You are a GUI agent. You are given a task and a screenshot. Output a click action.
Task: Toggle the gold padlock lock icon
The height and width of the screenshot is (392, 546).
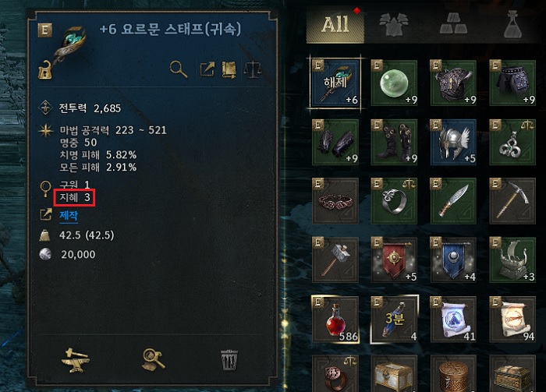coord(45,70)
